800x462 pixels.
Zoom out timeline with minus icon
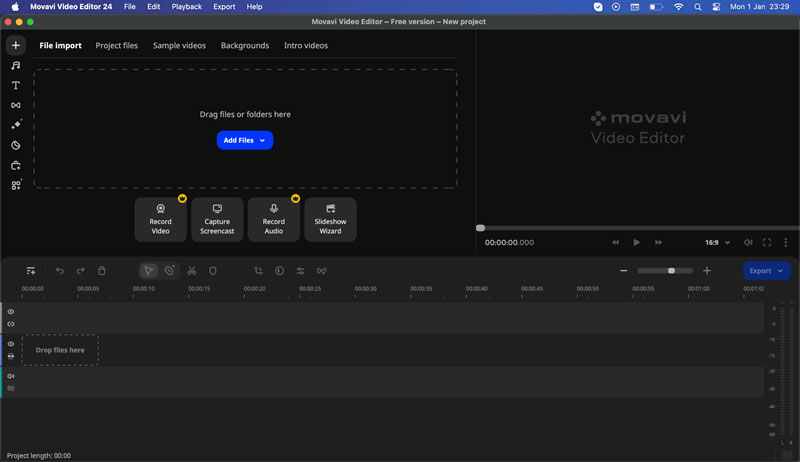(x=623, y=271)
